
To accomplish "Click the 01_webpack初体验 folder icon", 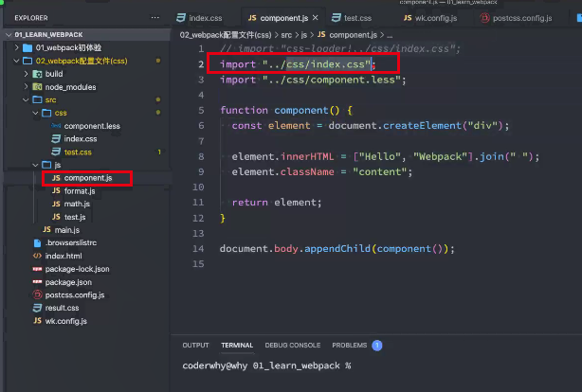I will coord(27,48).
